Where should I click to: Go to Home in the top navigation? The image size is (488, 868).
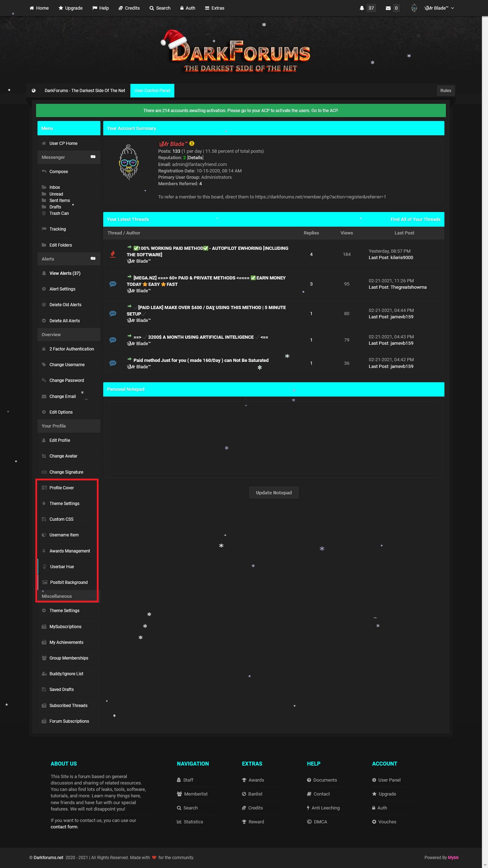tap(39, 8)
